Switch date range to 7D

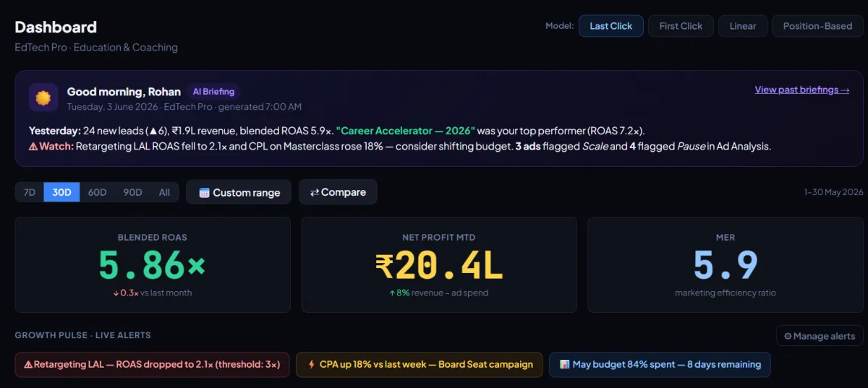tap(30, 192)
